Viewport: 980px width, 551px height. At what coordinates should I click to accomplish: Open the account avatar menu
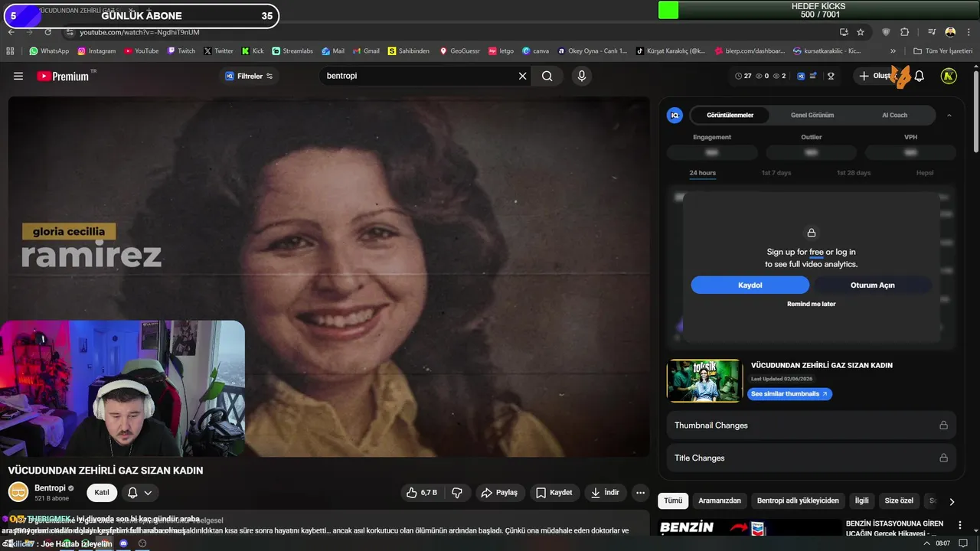949,76
